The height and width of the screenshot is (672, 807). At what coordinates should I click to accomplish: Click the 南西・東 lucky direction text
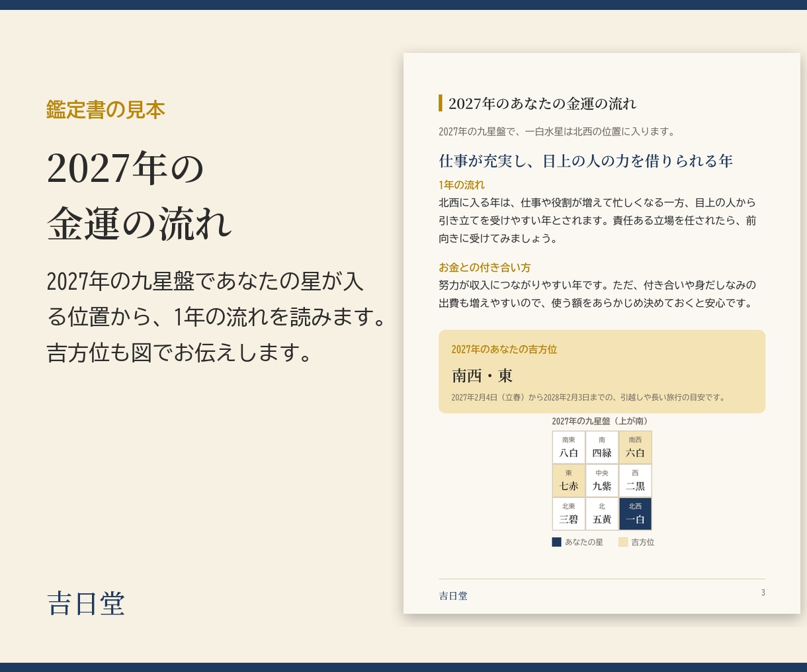pos(482,376)
